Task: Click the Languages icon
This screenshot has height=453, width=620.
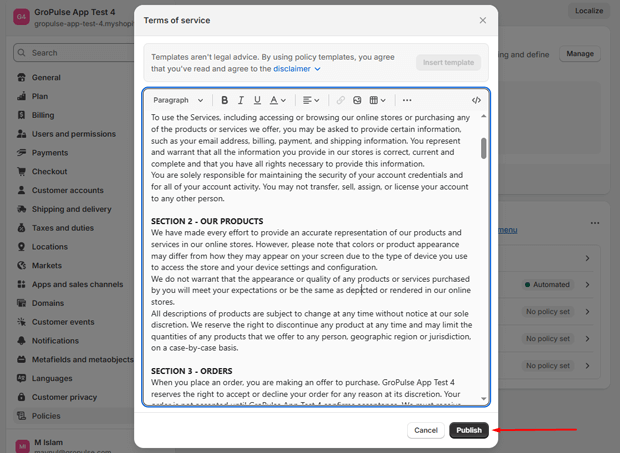Action: [22, 378]
